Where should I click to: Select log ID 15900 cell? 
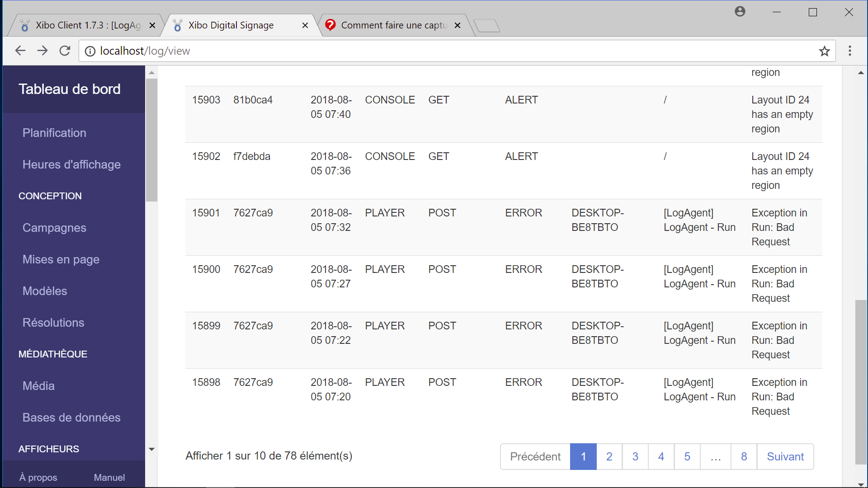point(206,269)
